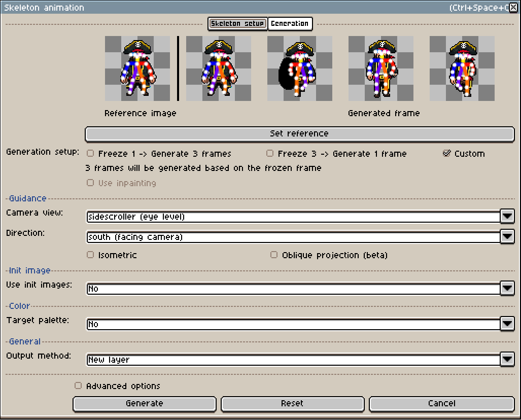Reset the skeleton animation settings

[293, 403]
